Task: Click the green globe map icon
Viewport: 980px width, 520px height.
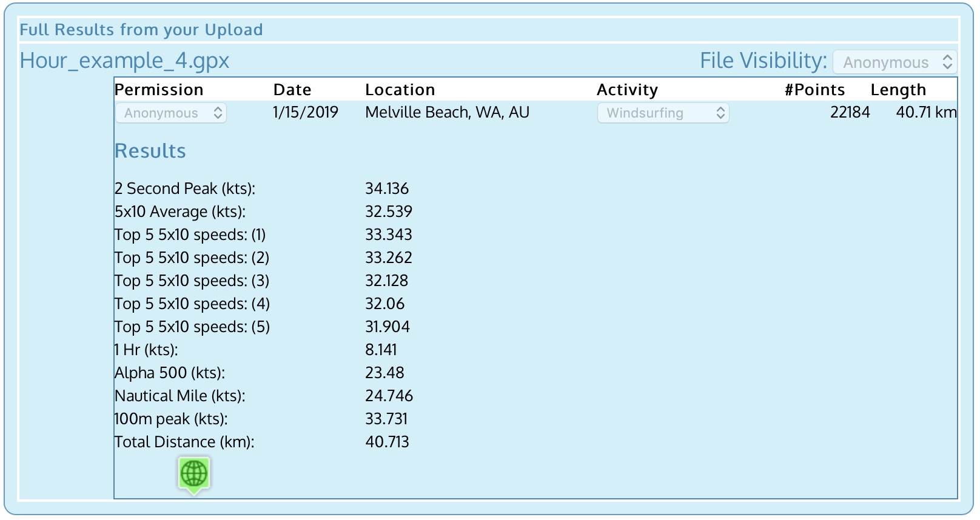Action: click(x=194, y=473)
